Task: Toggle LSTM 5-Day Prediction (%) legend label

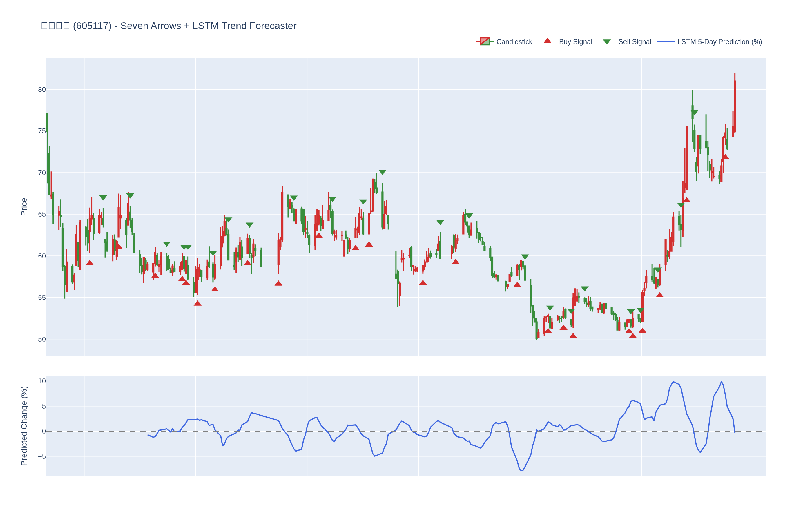Action: pyautogui.click(x=719, y=42)
